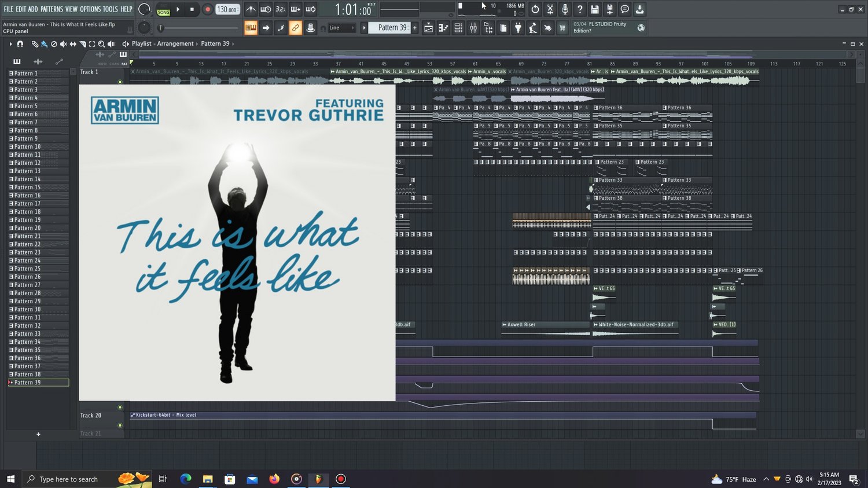
Task: Click the microphone one-click recording icon
Action: point(565,9)
